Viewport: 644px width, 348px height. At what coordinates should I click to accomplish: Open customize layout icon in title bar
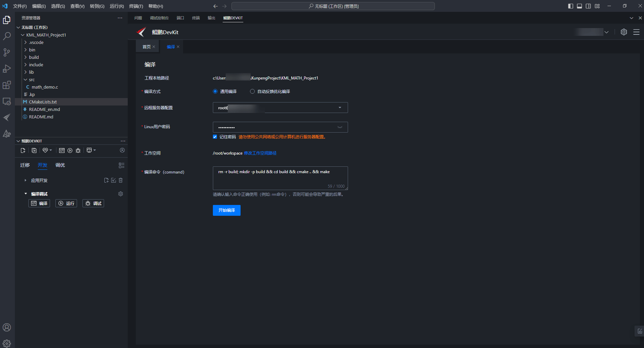pyautogui.click(x=597, y=6)
